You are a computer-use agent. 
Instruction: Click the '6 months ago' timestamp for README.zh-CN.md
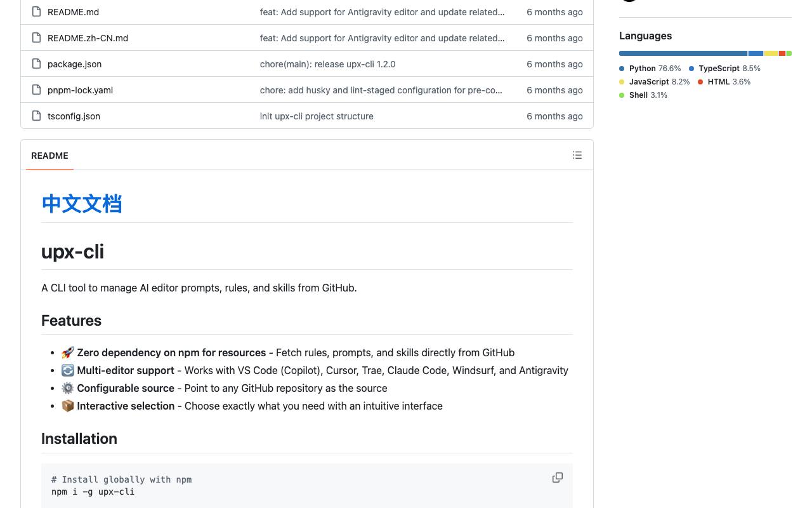554,38
